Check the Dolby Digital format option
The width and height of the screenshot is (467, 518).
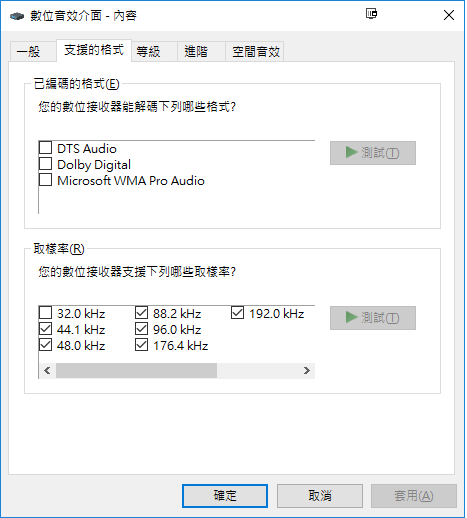(x=46, y=164)
